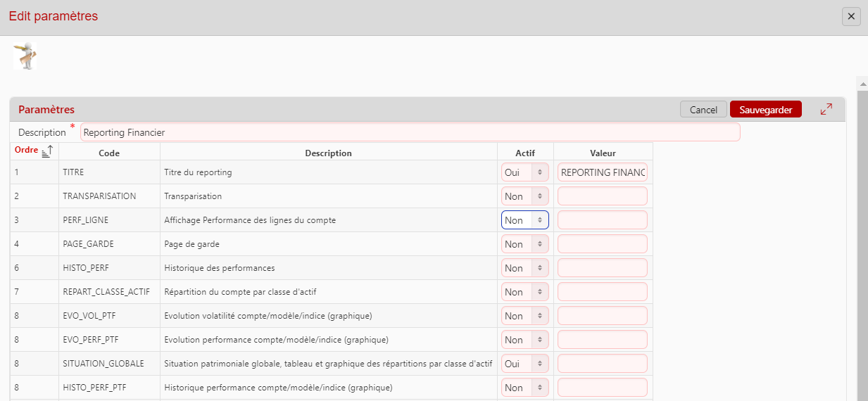Click Valeur field for REPART_CLASSE_ACTIF row
The width and height of the screenshot is (868, 401).
click(602, 292)
